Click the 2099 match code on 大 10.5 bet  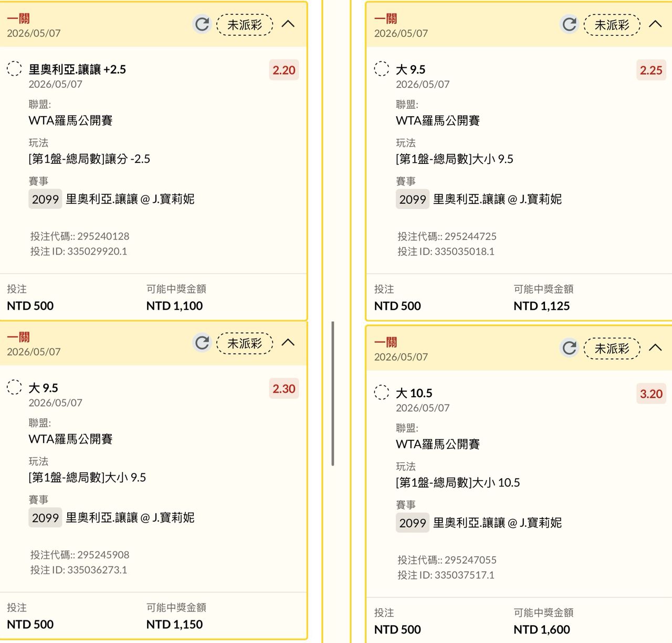click(x=413, y=523)
